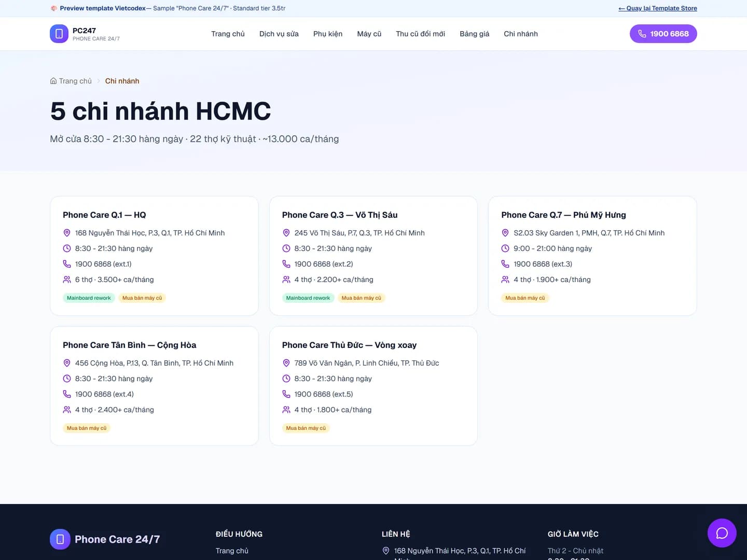
Task: Click clock icon in Phone Care Q.1 card
Action: [67, 248]
